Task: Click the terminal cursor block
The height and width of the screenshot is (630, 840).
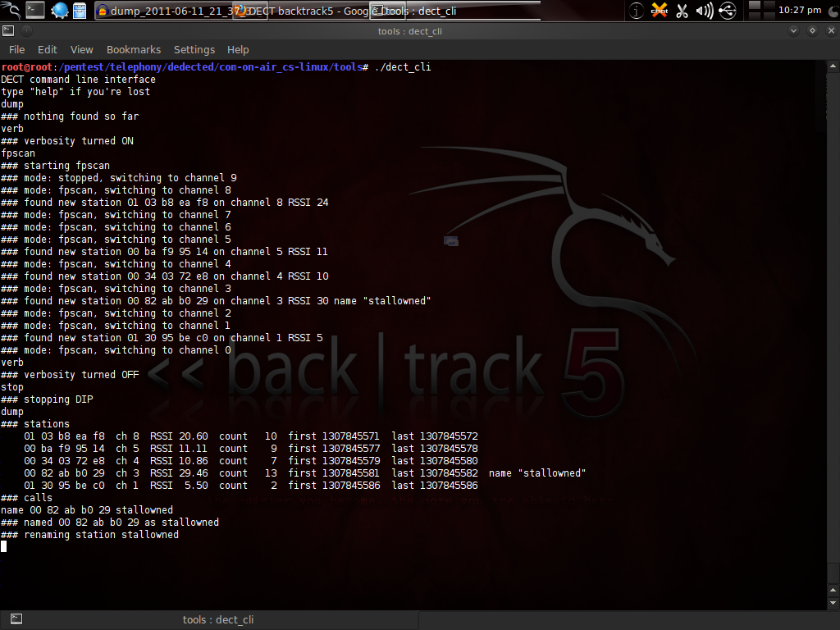Action: tap(4, 546)
